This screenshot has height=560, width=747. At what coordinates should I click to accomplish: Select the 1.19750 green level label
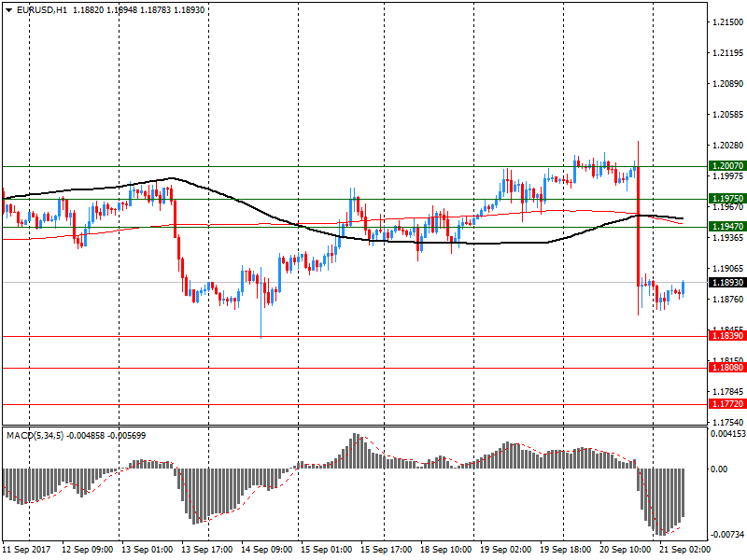(x=727, y=198)
